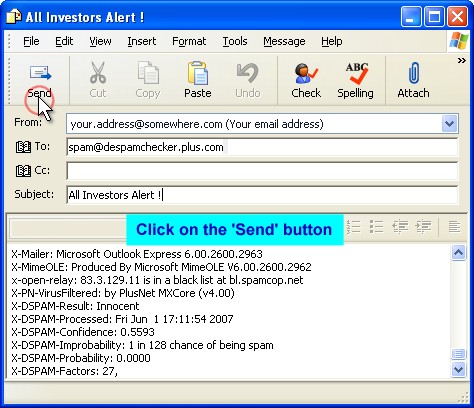This screenshot has height=408, width=474.
Task: Show more toolbar buttons chevron
Action: point(462,61)
